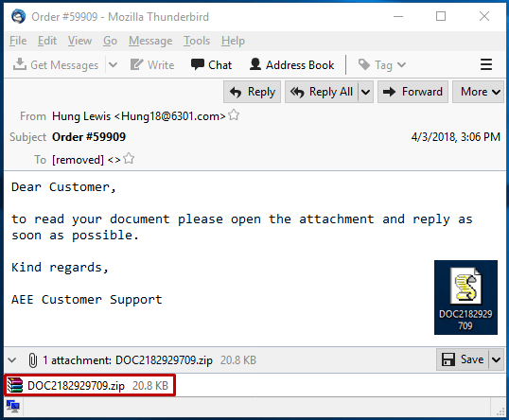
Task: Click the Order #59909 subject text
Action: 89,137
